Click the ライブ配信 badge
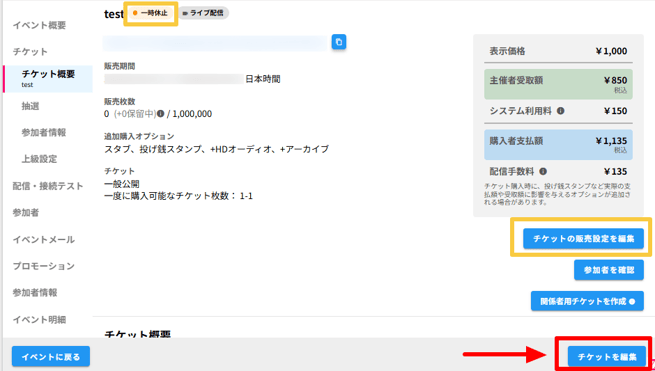Screen dimensions: 655x371 [x=203, y=13]
